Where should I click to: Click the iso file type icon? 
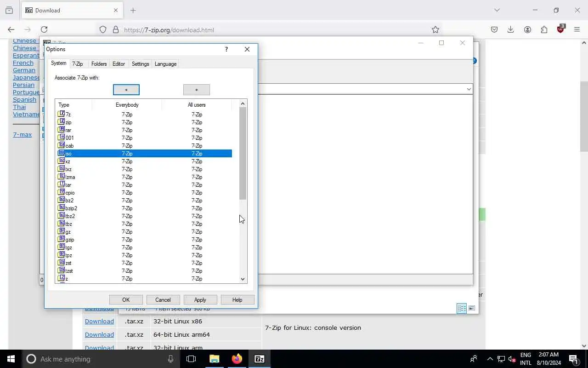pyautogui.click(x=62, y=153)
